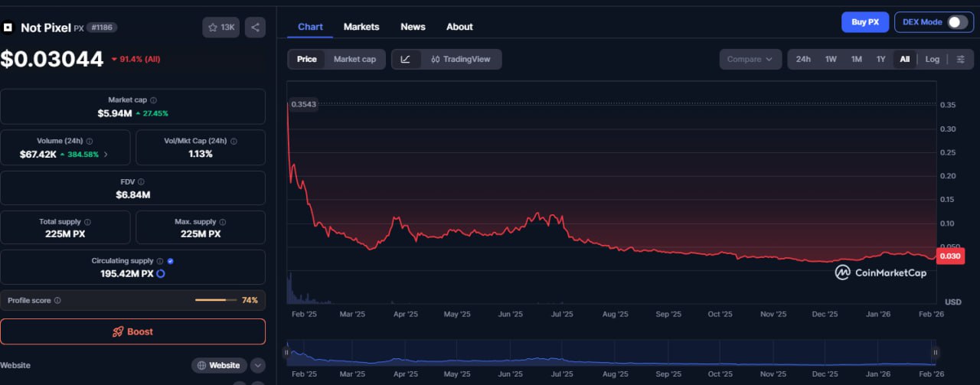Open the News tab
980x385 pixels.
[x=413, y=27]
